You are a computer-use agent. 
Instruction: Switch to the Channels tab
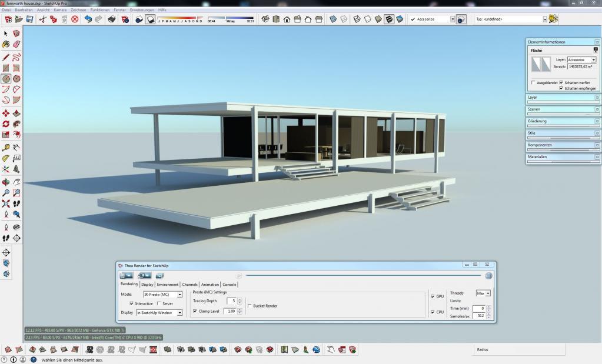click(x=189, y=285)
